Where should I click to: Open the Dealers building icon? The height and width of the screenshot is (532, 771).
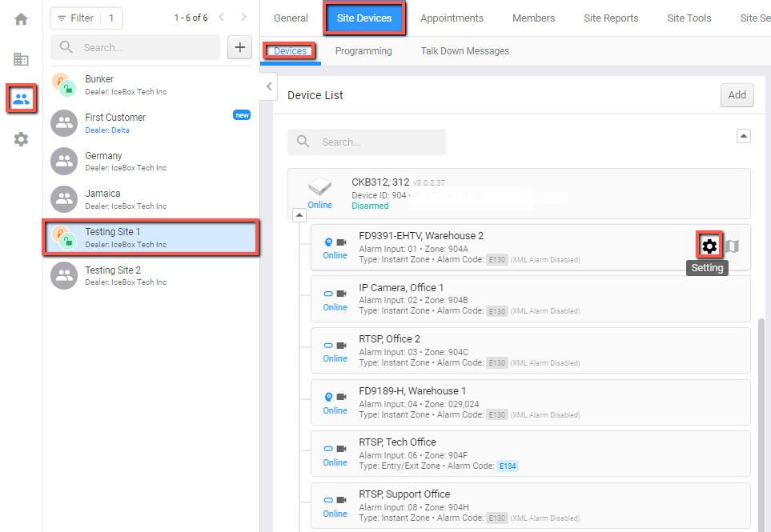coord(21,59)
